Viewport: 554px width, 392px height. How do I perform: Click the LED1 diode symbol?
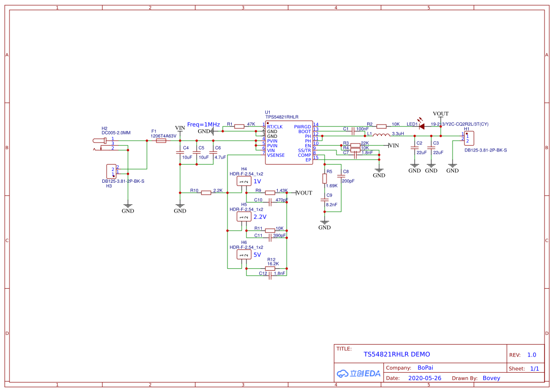tap(421, 126)
